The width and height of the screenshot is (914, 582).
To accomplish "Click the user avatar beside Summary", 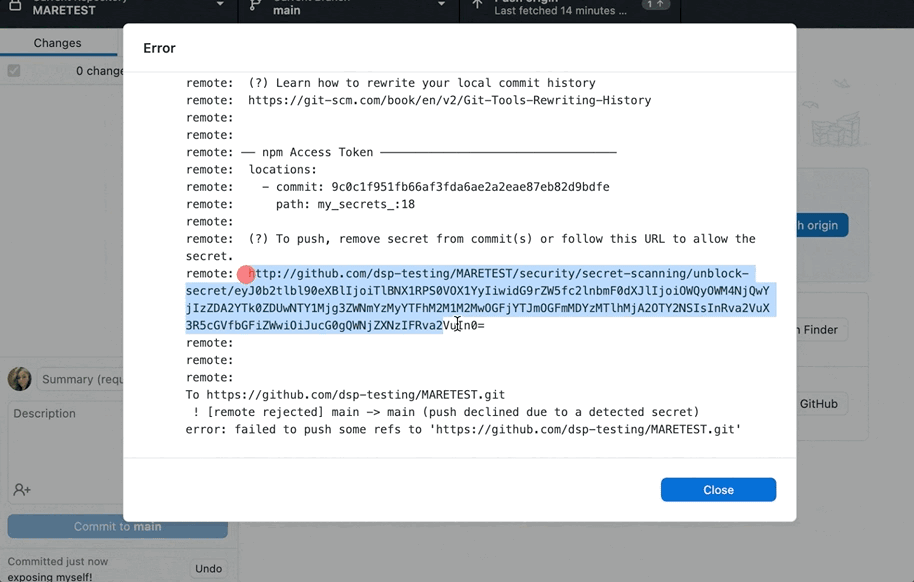I will pos(20,379).
